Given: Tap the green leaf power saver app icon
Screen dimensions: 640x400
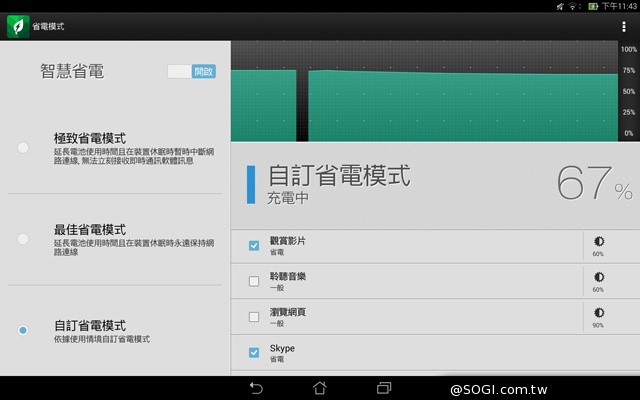Looking at the screenshot, I should pos(18,27).
